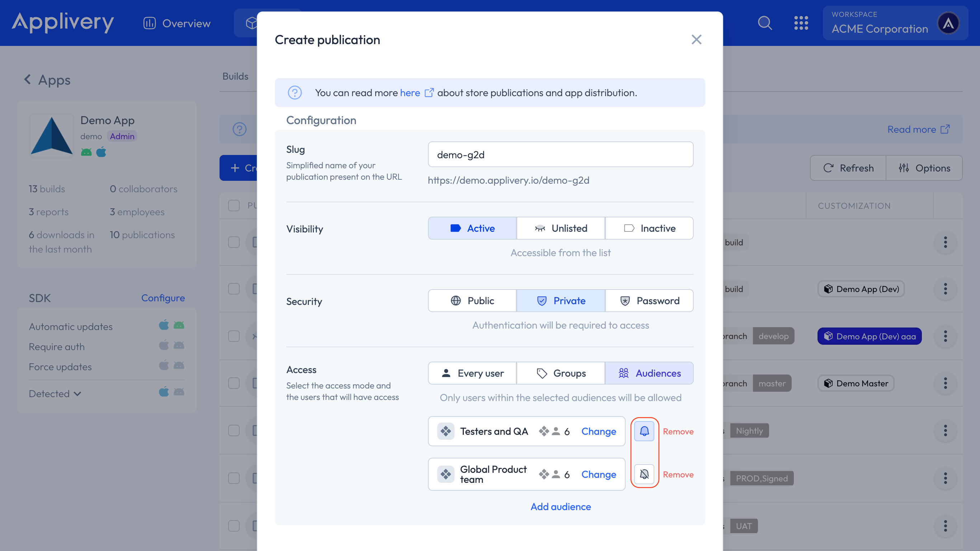Open the Options panel
Image resolution: width=980 pixels, height=551 pixels.
pyautogui.click(x=924, y=168)
